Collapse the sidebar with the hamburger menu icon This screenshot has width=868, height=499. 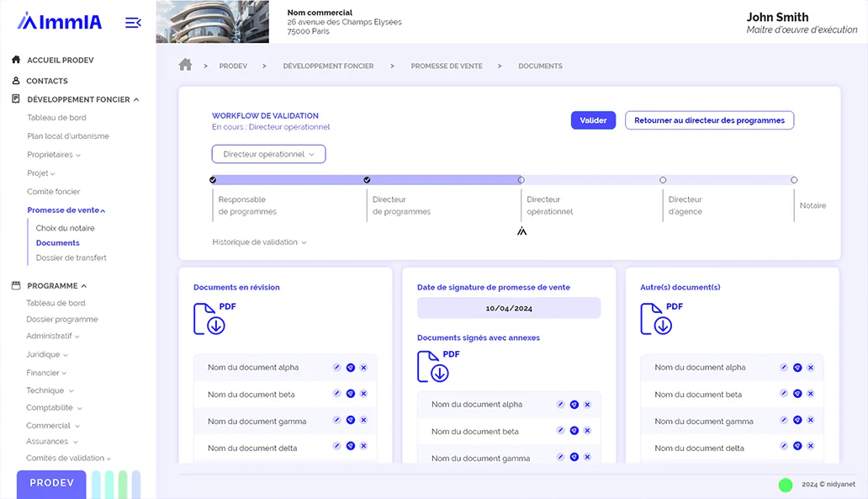point(133,23)
